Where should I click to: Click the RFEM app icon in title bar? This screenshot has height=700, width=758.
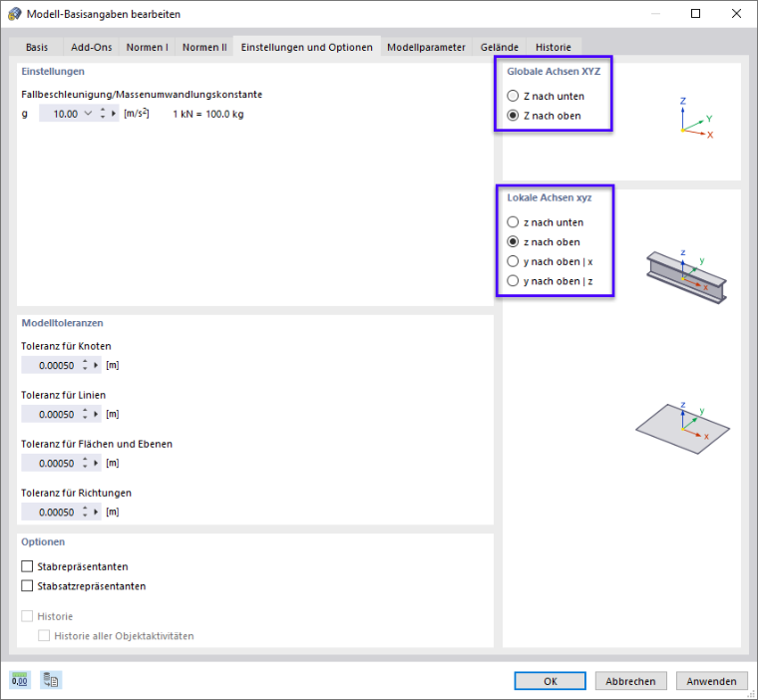click(15, 14)
